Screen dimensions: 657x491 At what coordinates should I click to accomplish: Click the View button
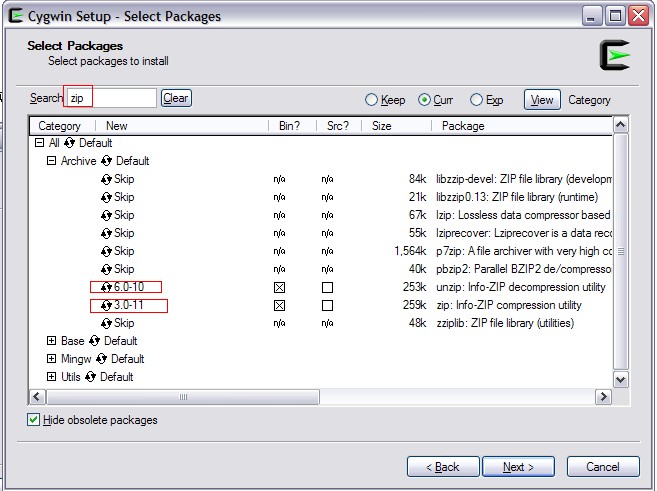click(x=542, y=100)
